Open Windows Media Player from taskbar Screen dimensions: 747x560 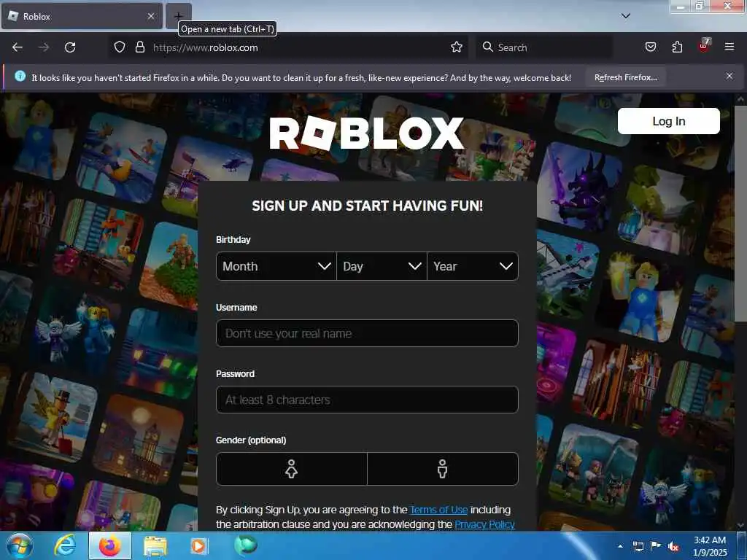[198, 545]
